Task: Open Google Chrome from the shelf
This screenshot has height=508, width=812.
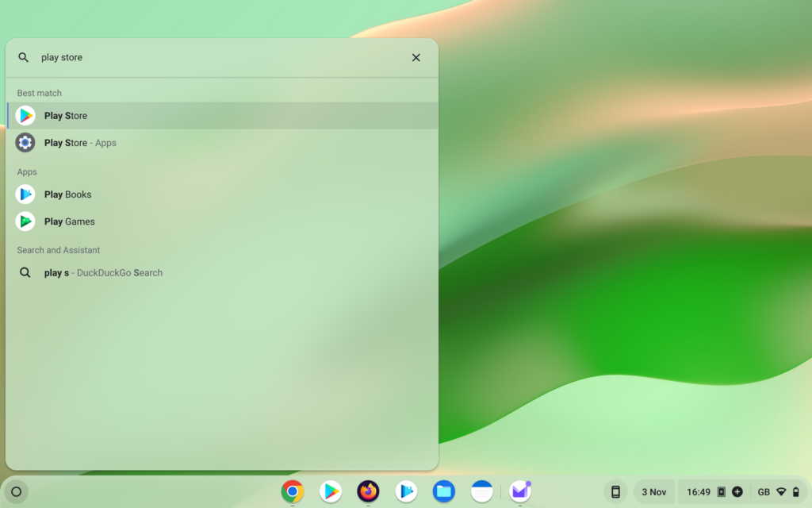Action: [x=293, y=491]
